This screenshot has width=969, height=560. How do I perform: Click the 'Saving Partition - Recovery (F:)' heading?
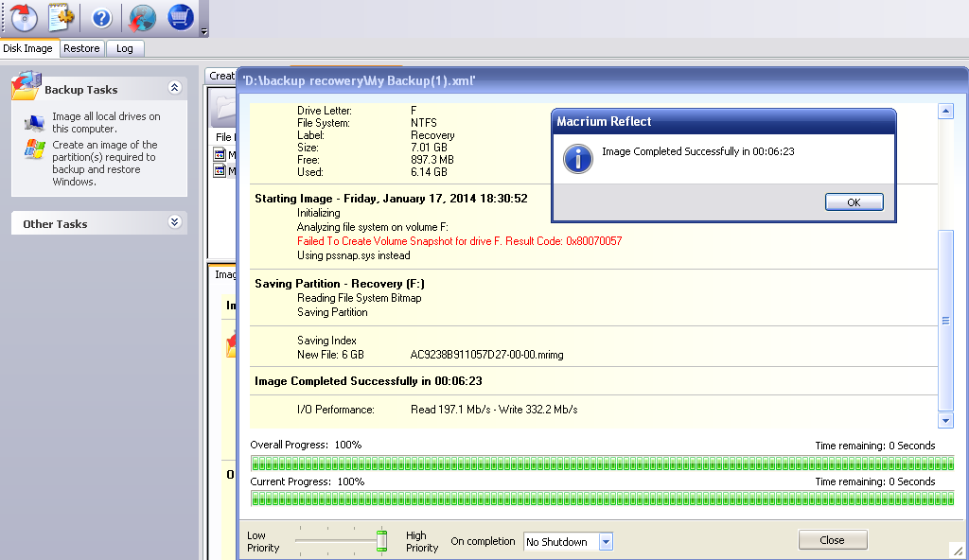tap(340, 284)
